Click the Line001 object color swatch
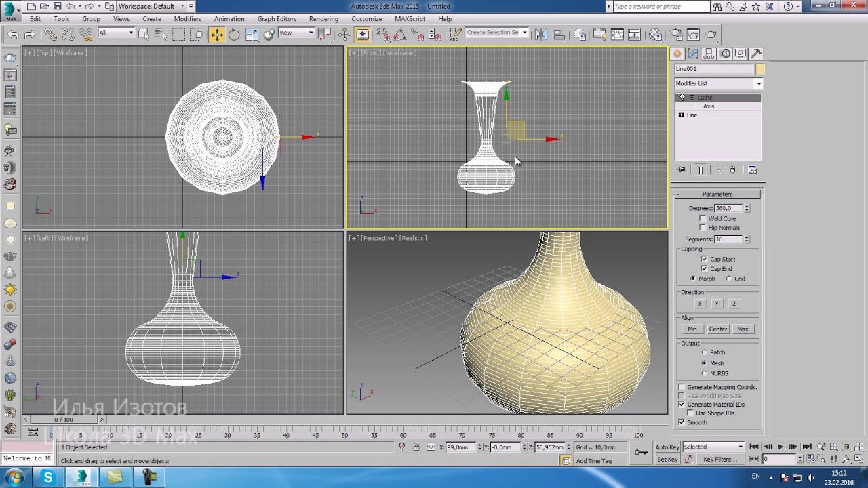Viewport: 868px width, 488px height. point(760,69)
